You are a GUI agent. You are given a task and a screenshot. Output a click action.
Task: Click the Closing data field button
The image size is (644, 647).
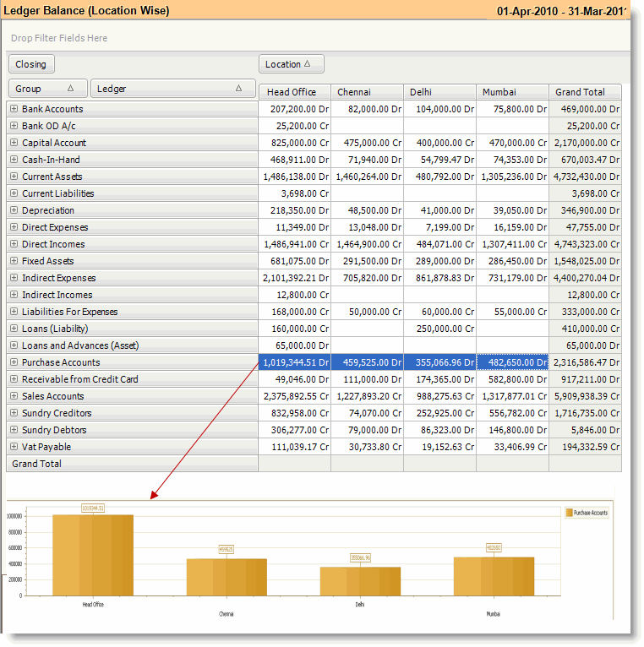coord(31,64)
